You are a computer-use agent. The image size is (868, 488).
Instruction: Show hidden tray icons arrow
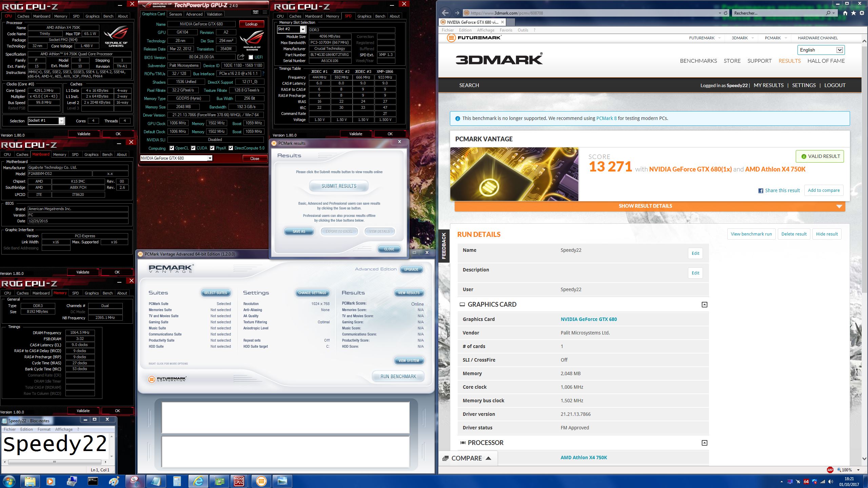click(782, 482)
